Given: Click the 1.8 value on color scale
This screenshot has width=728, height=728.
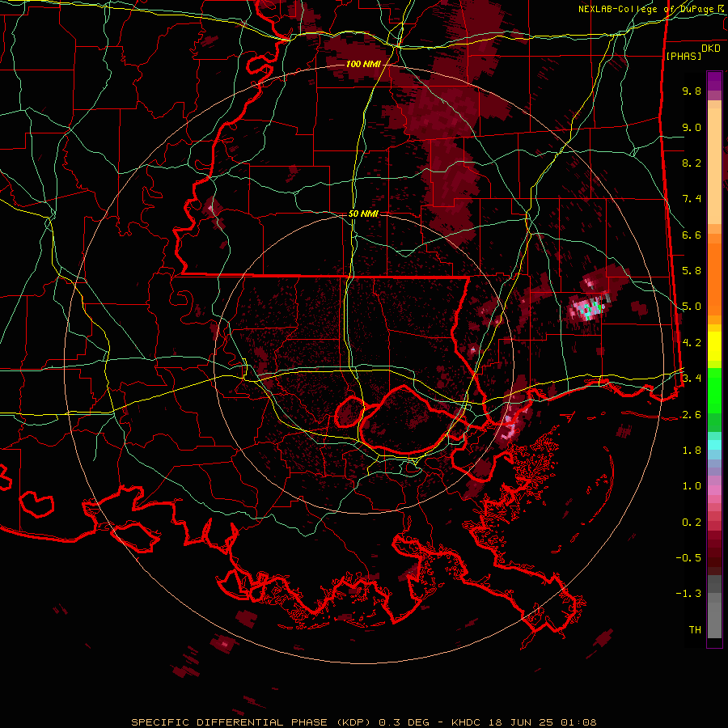Looking at the screenshot, I should point(692,451).
